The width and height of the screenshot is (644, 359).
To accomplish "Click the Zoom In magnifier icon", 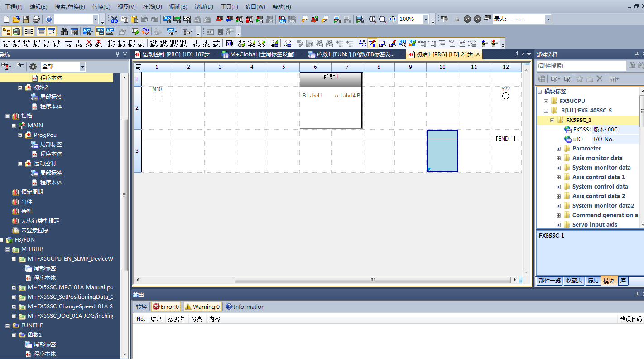I will 372,19.
